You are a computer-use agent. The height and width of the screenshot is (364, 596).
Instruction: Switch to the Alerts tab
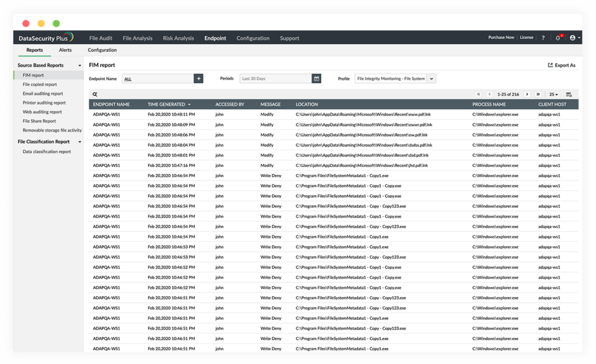click(65, 50)
